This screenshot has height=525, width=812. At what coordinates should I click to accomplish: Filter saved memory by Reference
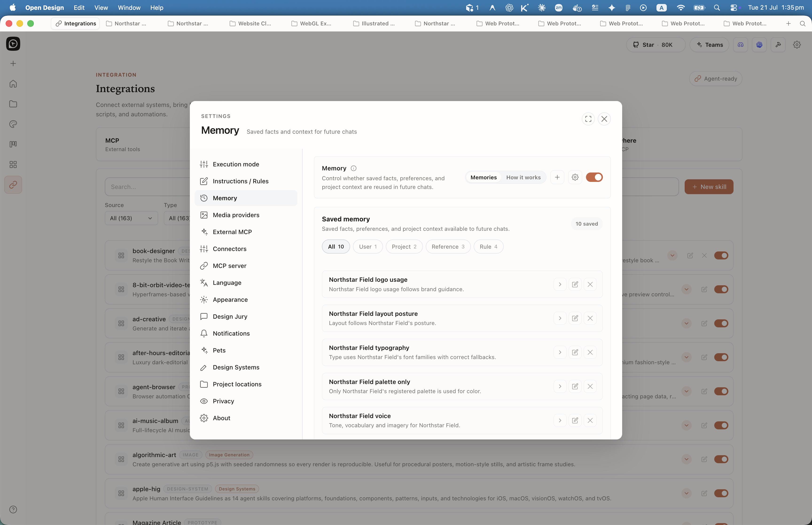click(x=448, y=247)
